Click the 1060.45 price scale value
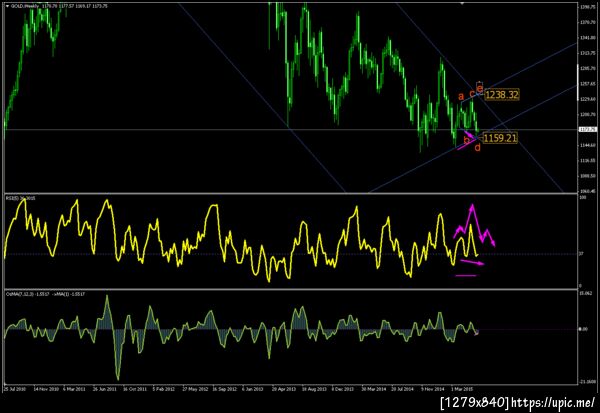The width and height of the screenshot is (600, 413). [x=588, y=191]
